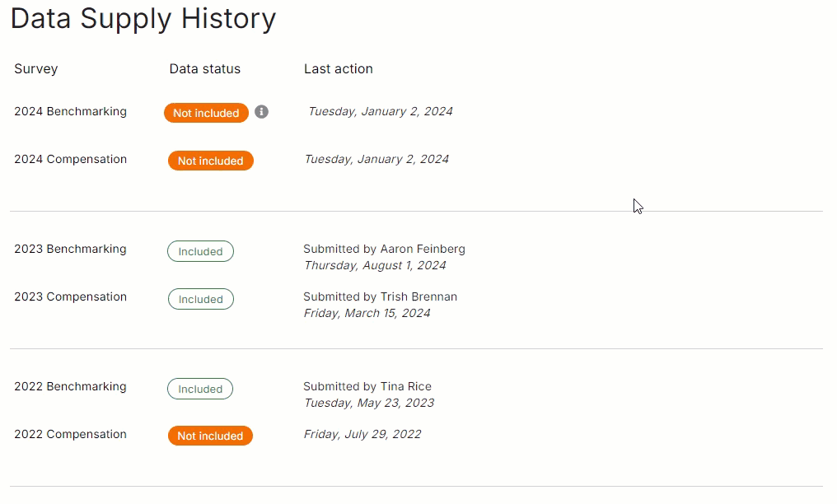
Task: Click the Data status column header
Action: 205,68
